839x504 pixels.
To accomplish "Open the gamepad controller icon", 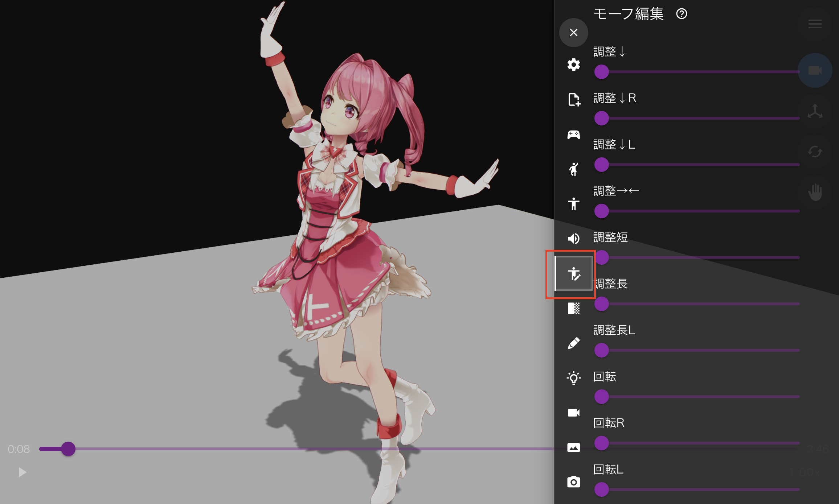I will coord(573,135).
